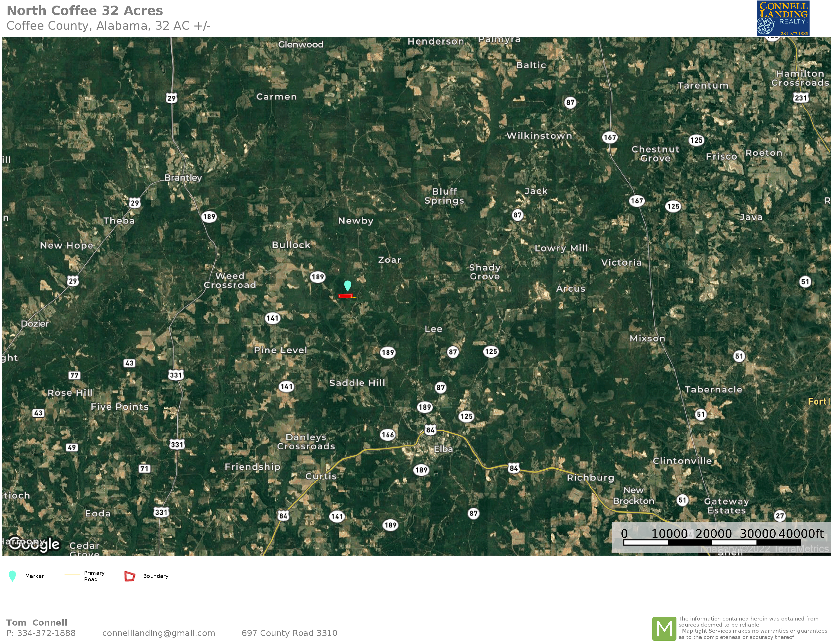Click the teal property marker pin

click(x=347, y=285)
